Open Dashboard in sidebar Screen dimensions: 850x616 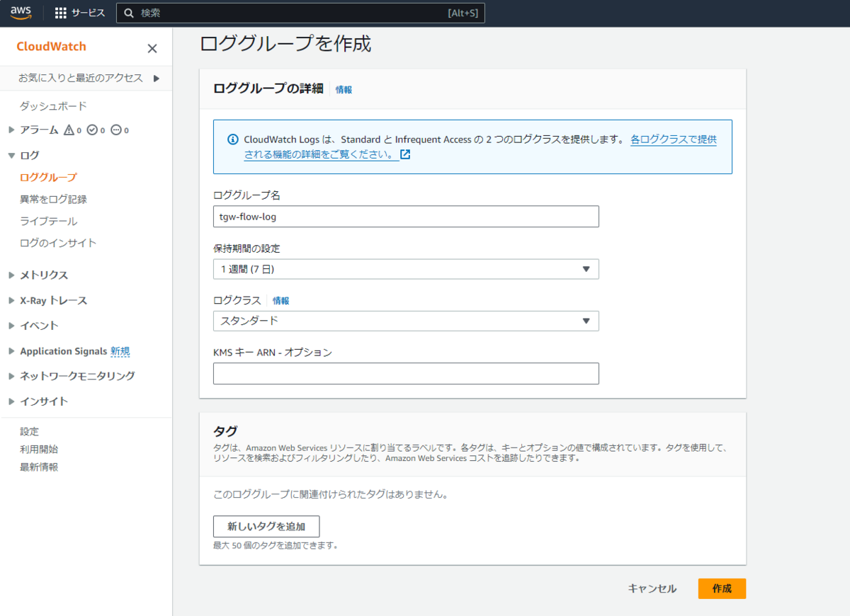(x=53, y=106)
